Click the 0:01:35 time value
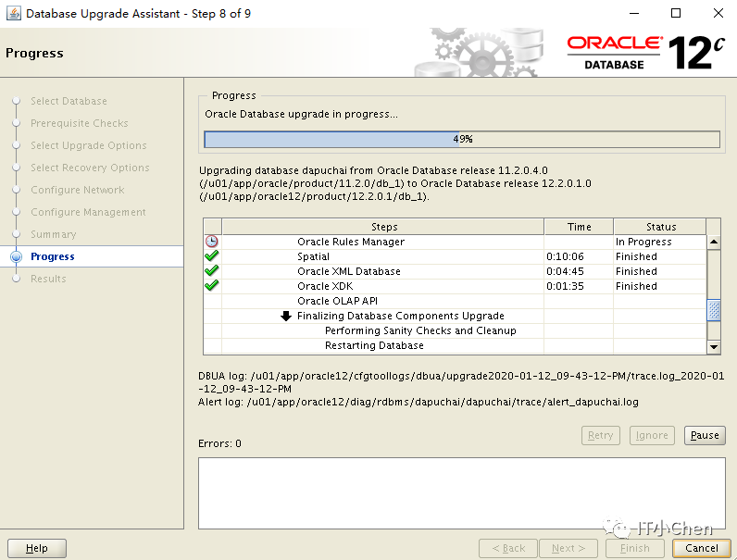The image size is (737, 560). 565,286
